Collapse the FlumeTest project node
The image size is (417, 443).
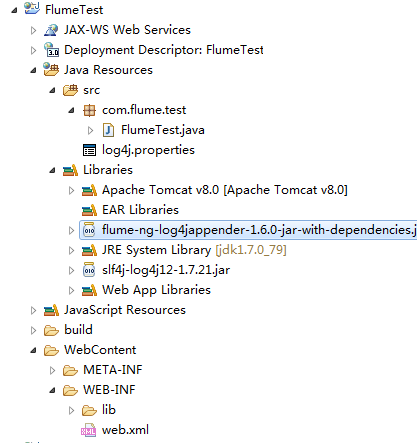(x=14, y=10)
